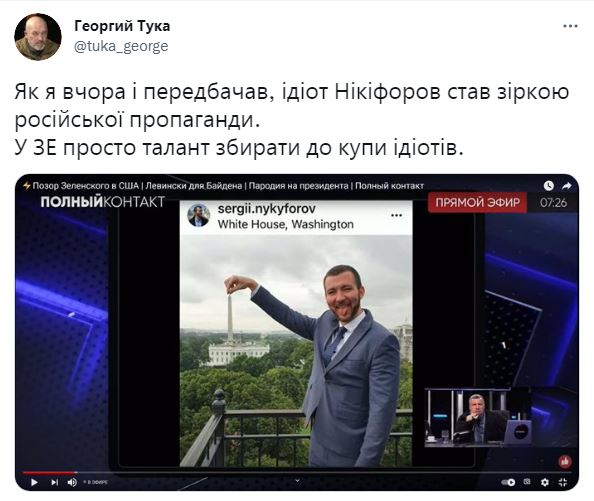Screen dimensions: 594x501
Task: Click the sergii.nykyforov username
Action: coord(266,209)
